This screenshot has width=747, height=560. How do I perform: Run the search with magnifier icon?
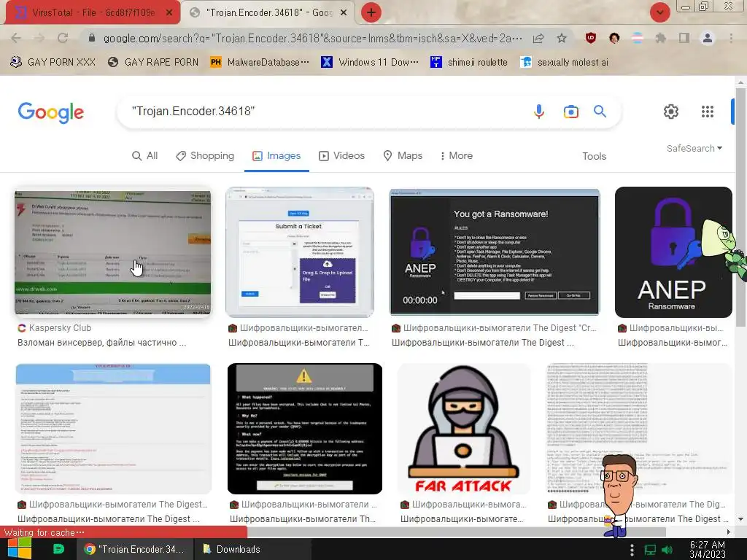click(x=600, y=112)
